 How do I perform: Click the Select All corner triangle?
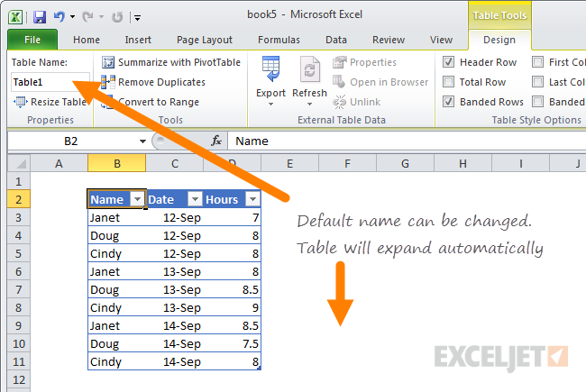click(x=20, y=164)
